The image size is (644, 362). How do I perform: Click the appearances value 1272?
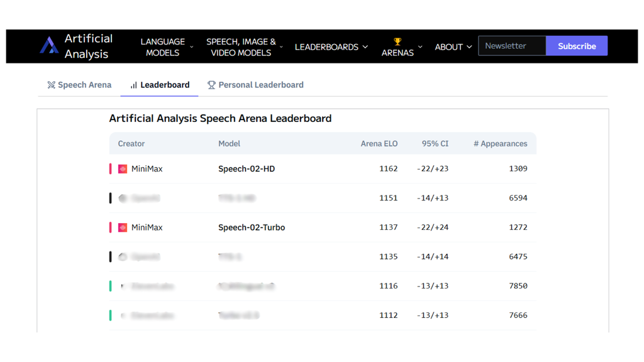(518, 228)
